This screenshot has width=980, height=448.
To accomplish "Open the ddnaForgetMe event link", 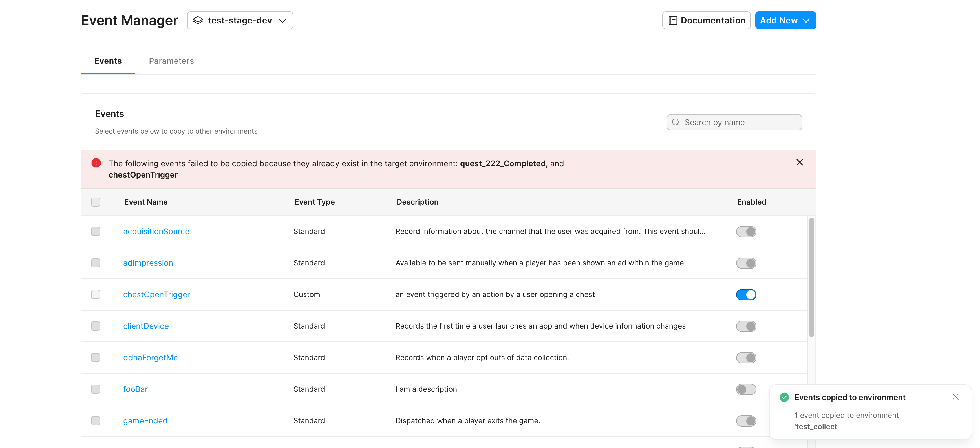I will point(150,358).
